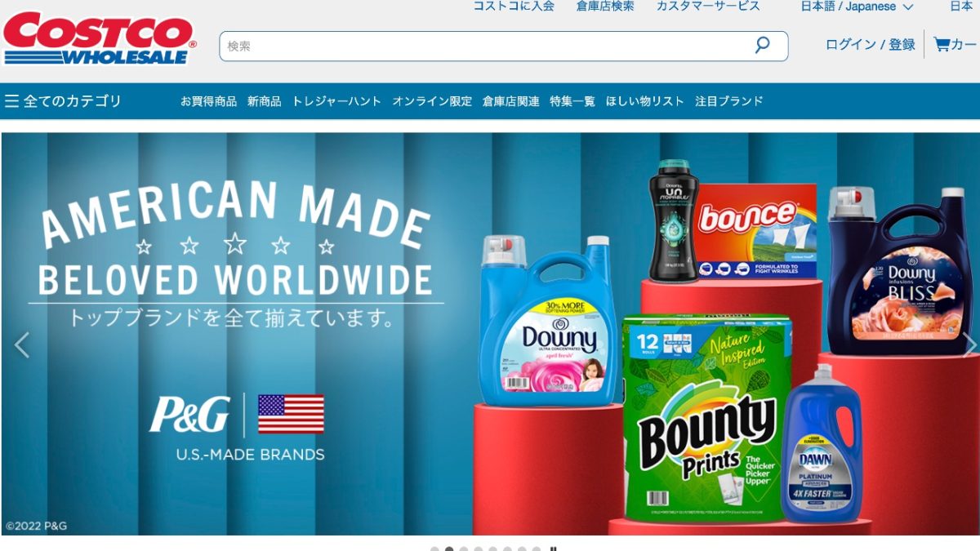Click the Costco Wholesale logo

coord(98,37)
